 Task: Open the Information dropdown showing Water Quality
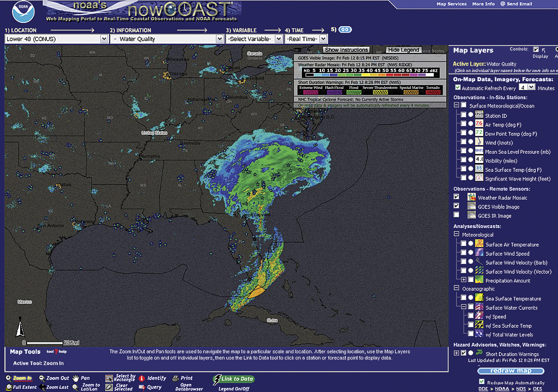point(167,39)
